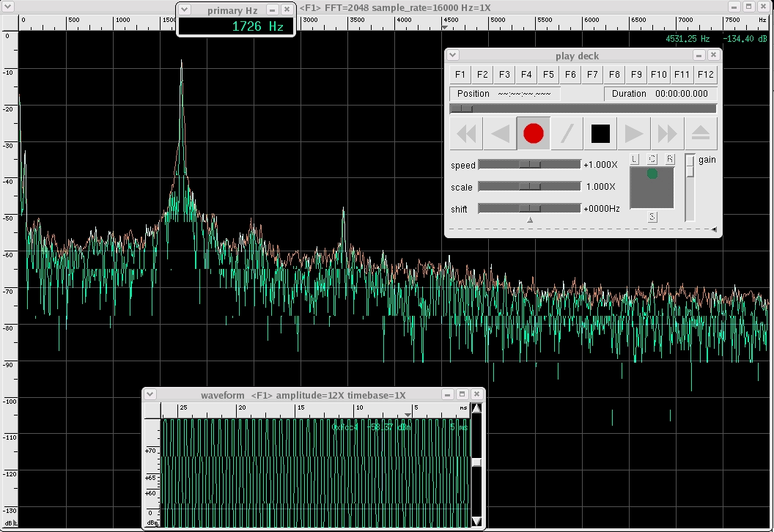
Task: Open the play deck window menu chevron
Action: tap(453, 56)
